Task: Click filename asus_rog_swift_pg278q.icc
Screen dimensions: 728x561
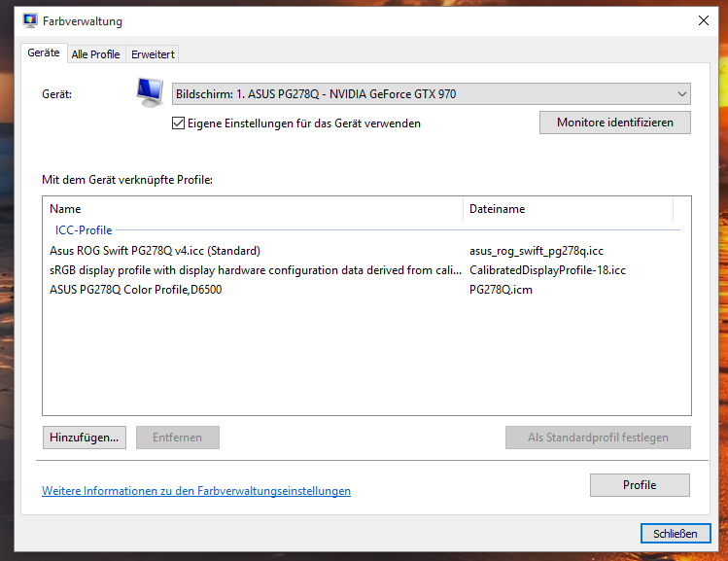Action: coord(537,251)
